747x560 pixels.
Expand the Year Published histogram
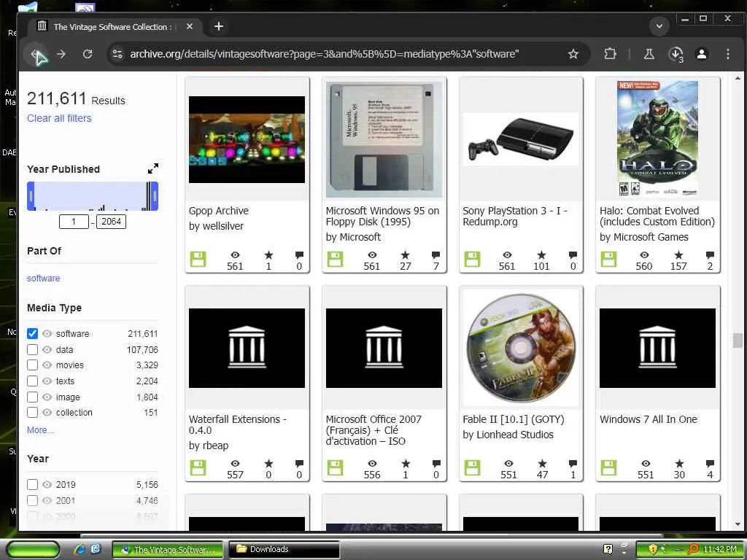[x=153, y=168]
